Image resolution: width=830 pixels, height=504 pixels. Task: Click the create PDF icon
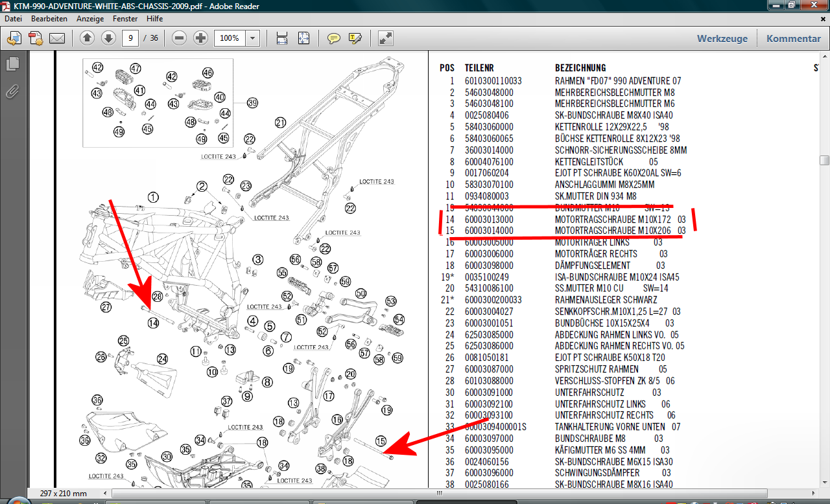(x=36, y=38)
